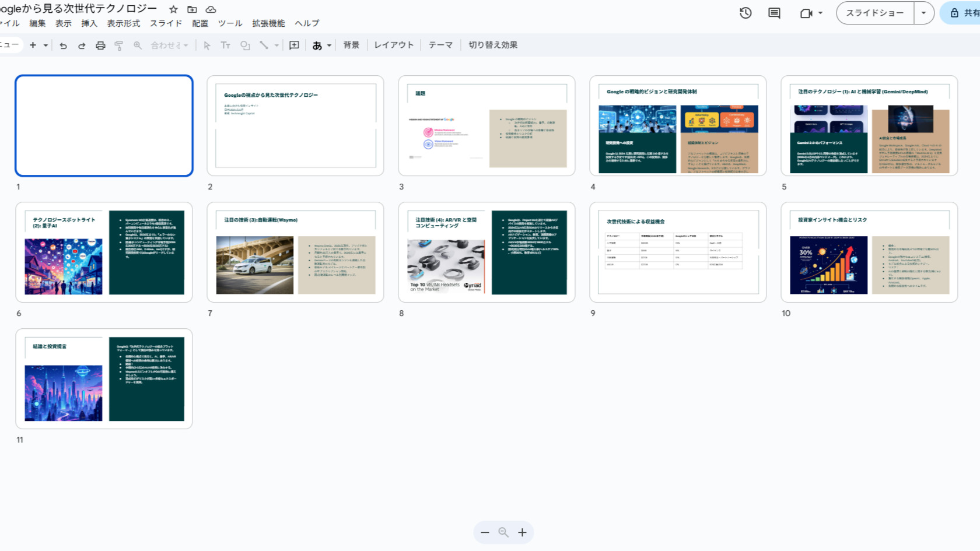This screenshot has height=551, width=980.
Task: Open the テーマ panel
Action: point(440,44)
